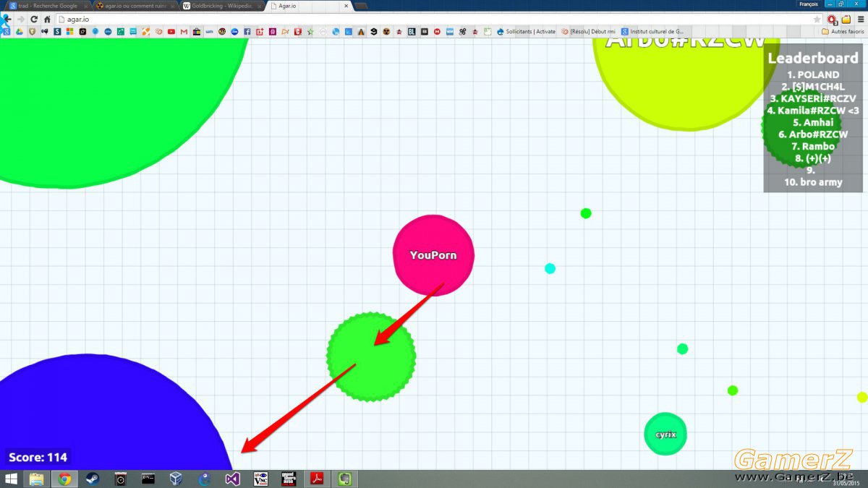
Task: Click the small teal cyrix cell
Action: pyautogui.click(x=665, y=435)
